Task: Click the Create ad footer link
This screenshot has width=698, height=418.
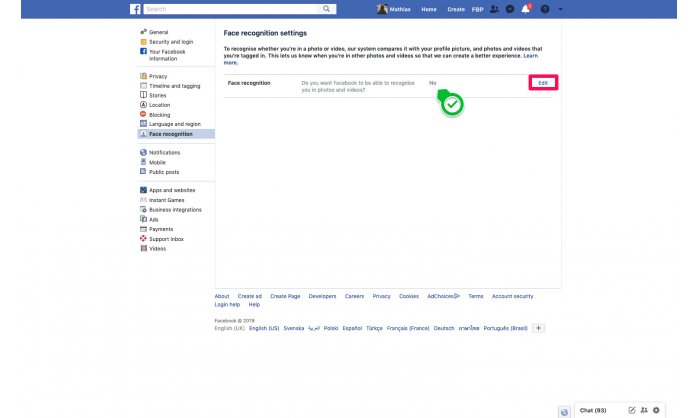Action: coord(250,296)
